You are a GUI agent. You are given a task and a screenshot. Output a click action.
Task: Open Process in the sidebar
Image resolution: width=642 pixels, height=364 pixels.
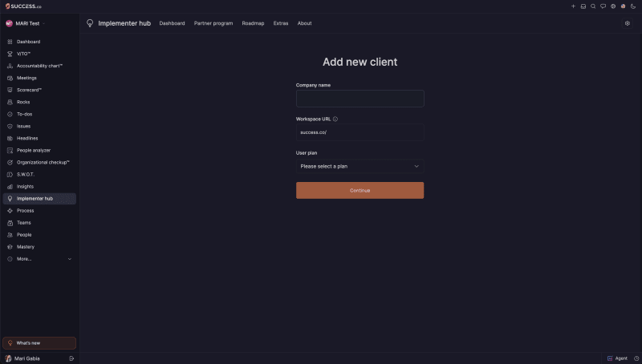(x=39, y=211)
